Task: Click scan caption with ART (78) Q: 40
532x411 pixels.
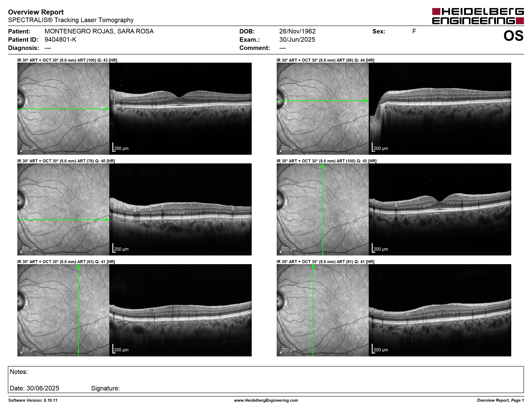Action: pos(66,161)
